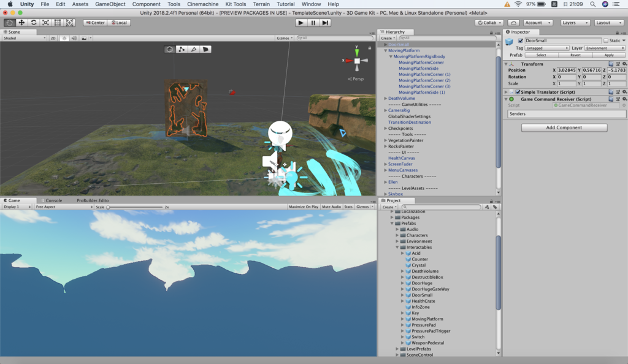The height and width of the screenshot is (364, 628).
Task: Open the Layers dropdown in toolbar
Action: click(575, 23)
